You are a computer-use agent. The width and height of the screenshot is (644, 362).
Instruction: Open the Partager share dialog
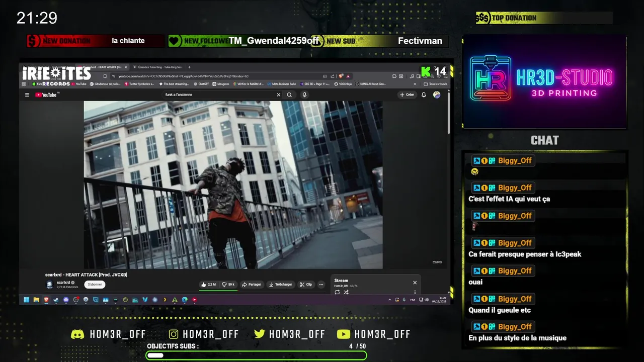click(252, 285)
